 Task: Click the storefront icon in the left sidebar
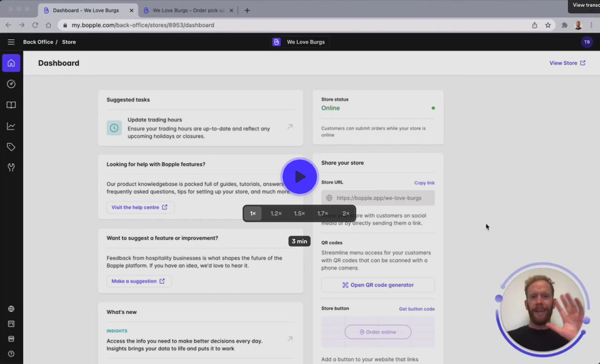coord(11,339)
